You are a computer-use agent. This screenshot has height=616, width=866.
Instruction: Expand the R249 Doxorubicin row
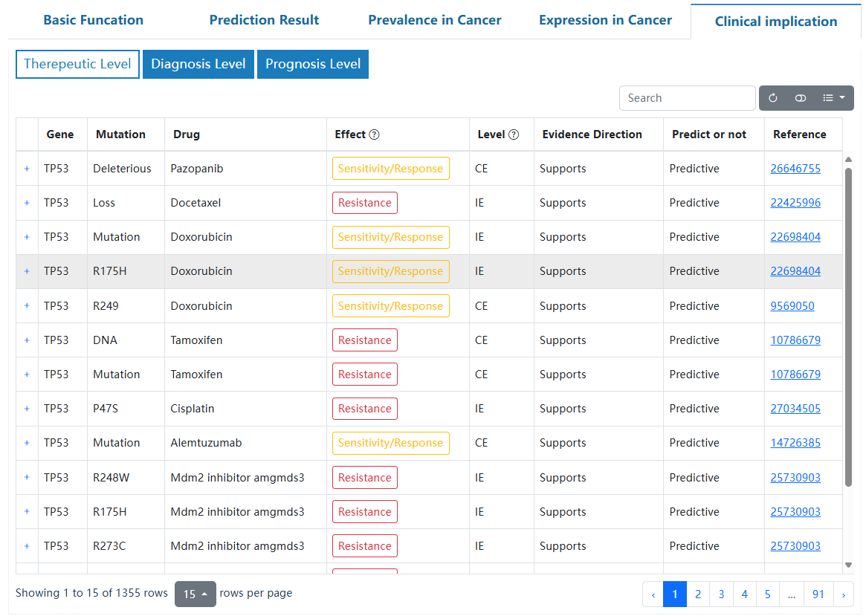(x=27, y=306)
